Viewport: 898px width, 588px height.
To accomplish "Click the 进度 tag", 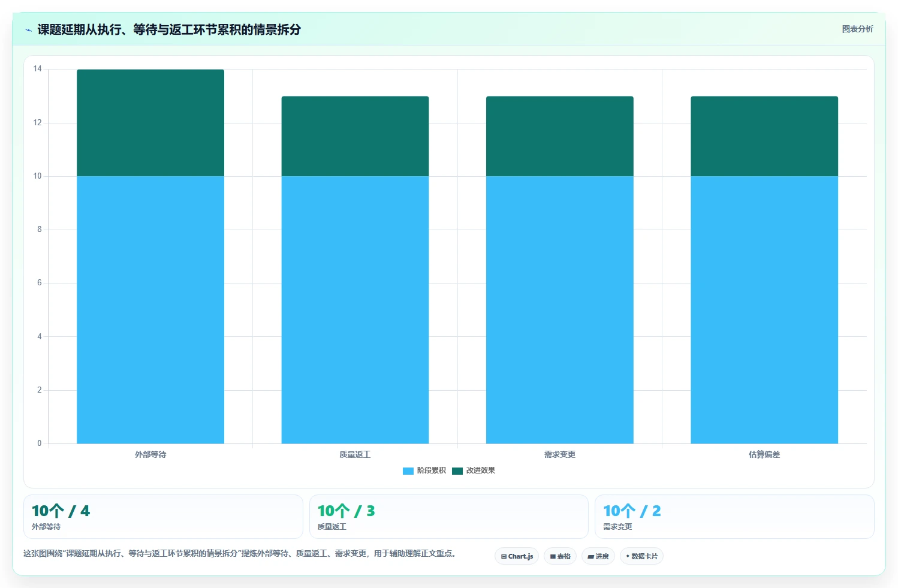I will [x=598, y=556].
